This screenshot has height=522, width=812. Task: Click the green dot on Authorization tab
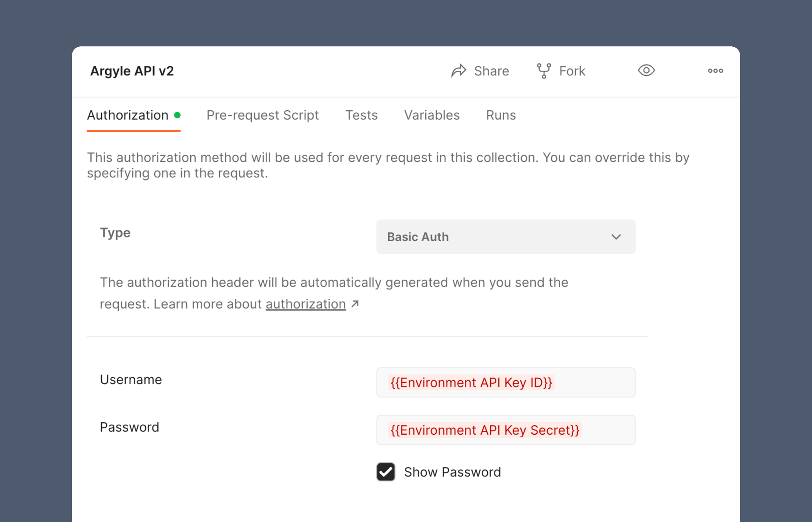(178, 114)
